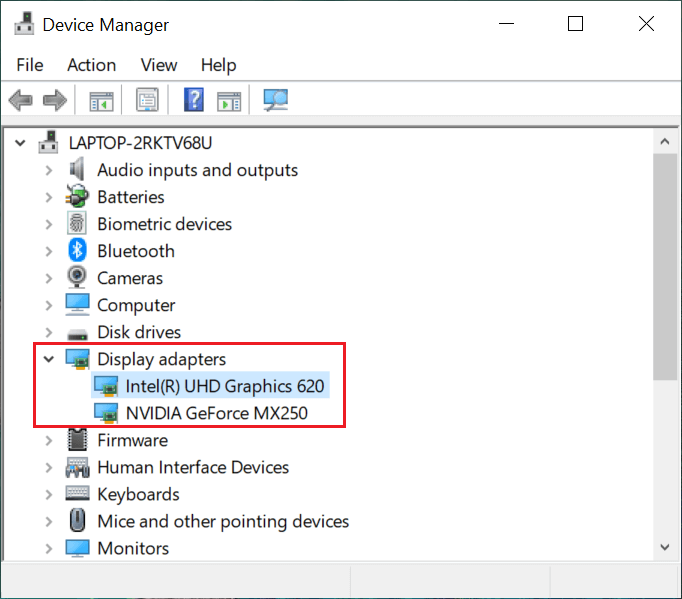Open the View menu
Screen dimensions: 682x599
point(158,65)
